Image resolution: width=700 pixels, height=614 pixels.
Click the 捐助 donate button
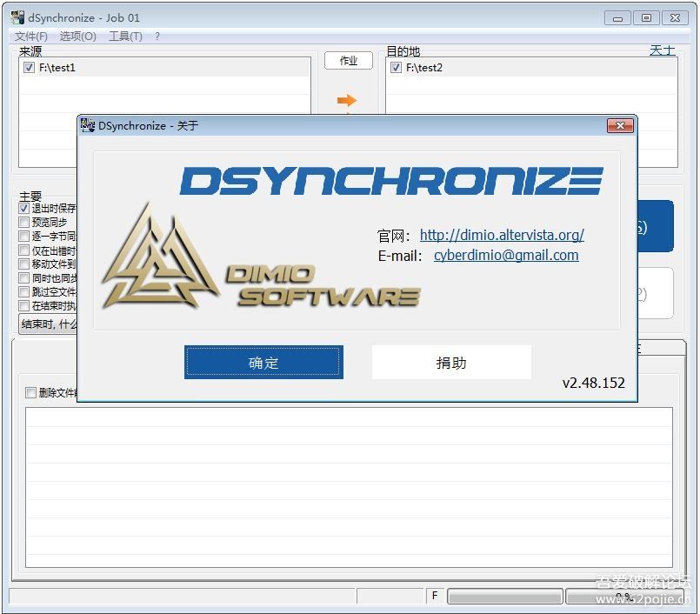(x=451, y=362)
